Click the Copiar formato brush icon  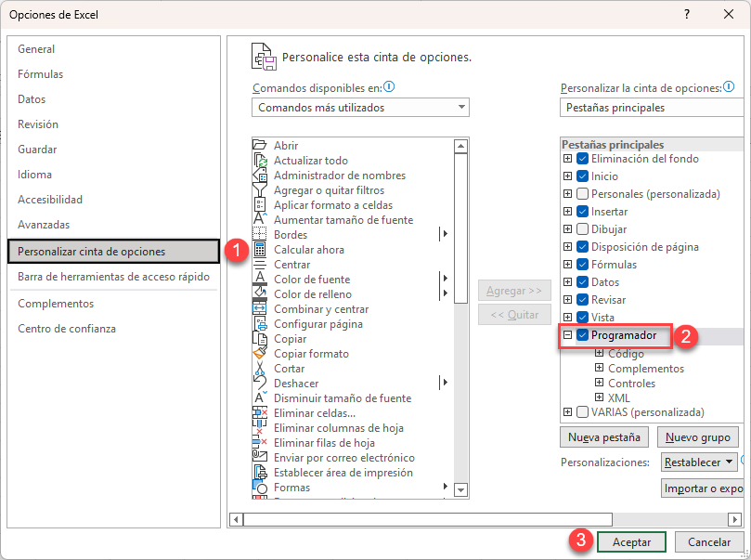pyautogui.click(x=260, y=353)
